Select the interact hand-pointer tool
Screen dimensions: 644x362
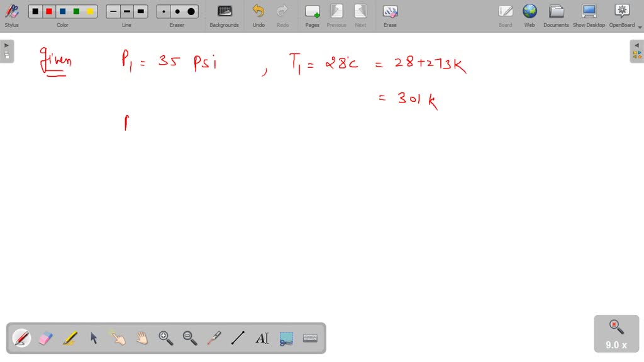point(118,338)
